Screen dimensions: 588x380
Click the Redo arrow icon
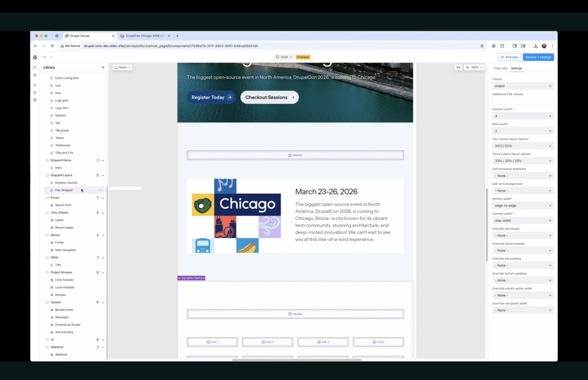tap(52, 57)
